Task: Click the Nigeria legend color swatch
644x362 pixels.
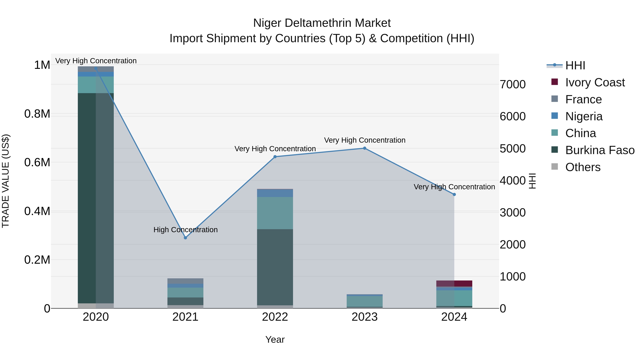Action: [555, 116]
